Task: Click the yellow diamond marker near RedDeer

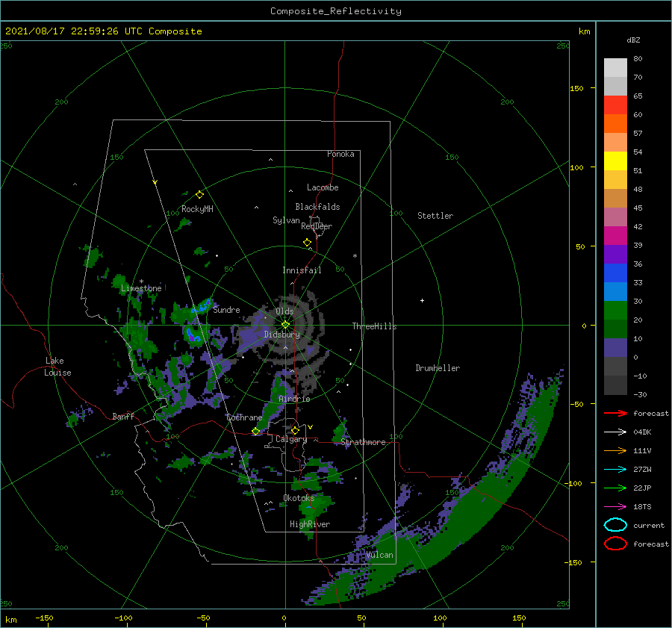Action: pyautogui.click(x=307, y=243)
